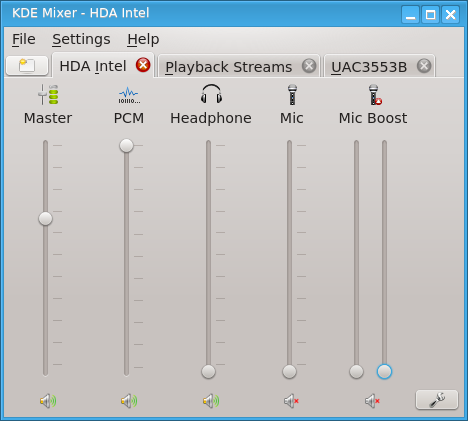This screenshot has width=468, height=421.
Task: Click the Master label text
Action: coord(48,118)
